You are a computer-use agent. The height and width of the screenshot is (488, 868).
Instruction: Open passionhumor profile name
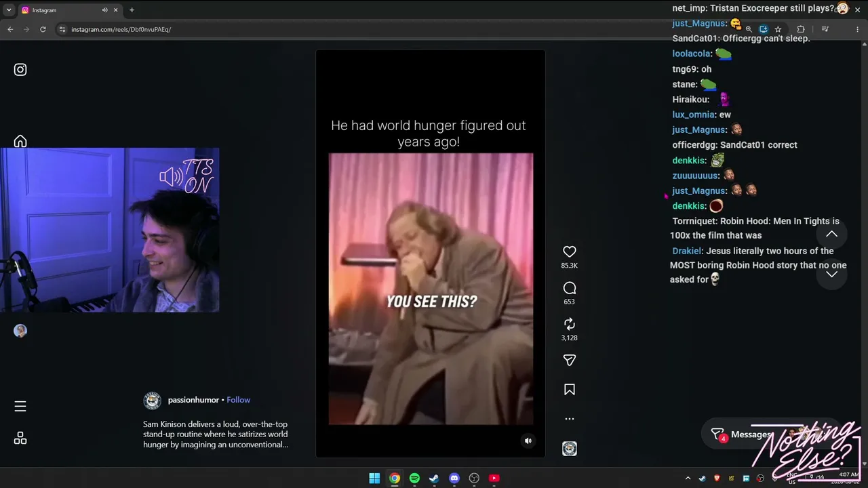[x=193, y=400]
